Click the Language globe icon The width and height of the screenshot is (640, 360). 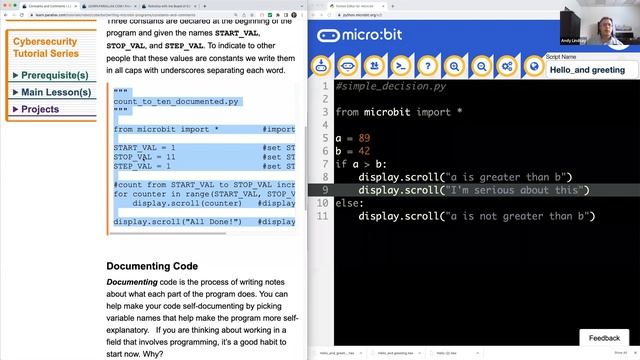click(534, 66)
